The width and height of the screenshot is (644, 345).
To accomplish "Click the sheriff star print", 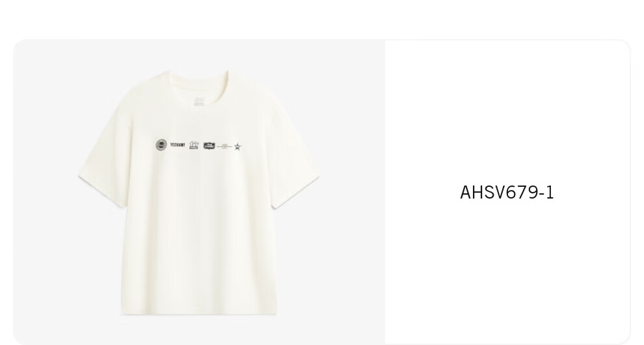I will click(x=238, y=146).
